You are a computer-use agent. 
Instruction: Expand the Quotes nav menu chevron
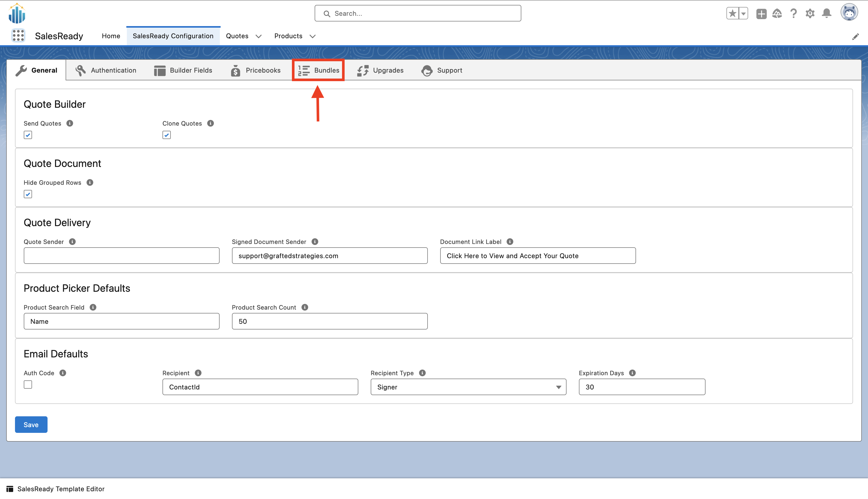[259, 36]
